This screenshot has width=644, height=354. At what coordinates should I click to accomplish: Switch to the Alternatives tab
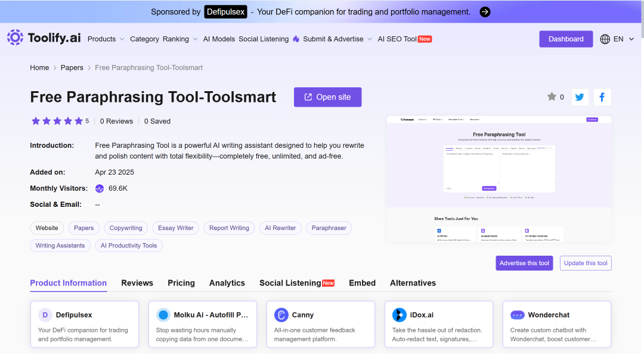click(413, 283)
